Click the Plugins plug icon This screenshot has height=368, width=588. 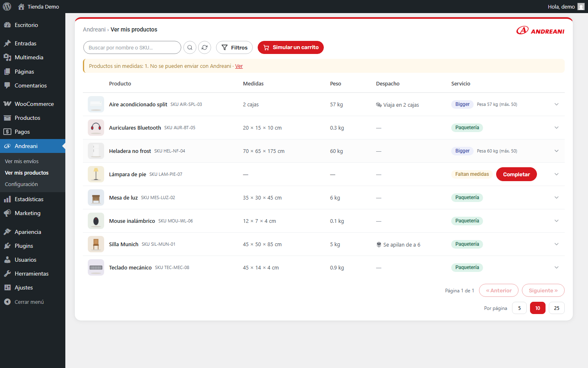7,246
